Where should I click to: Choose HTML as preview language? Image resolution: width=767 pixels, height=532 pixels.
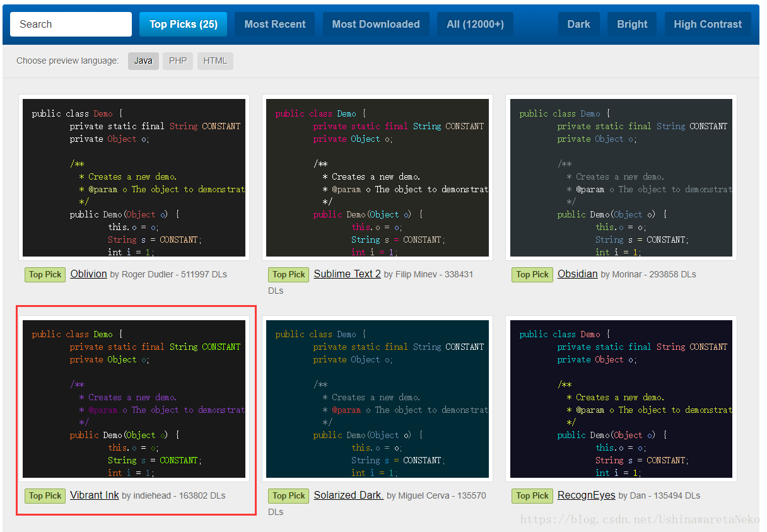[x=215, y=61]
